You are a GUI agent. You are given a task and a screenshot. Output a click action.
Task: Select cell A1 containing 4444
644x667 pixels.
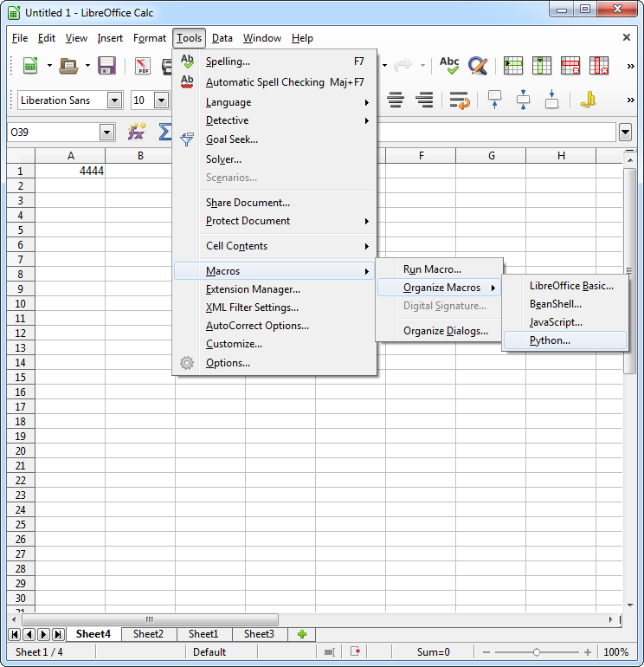coord(70,171)
